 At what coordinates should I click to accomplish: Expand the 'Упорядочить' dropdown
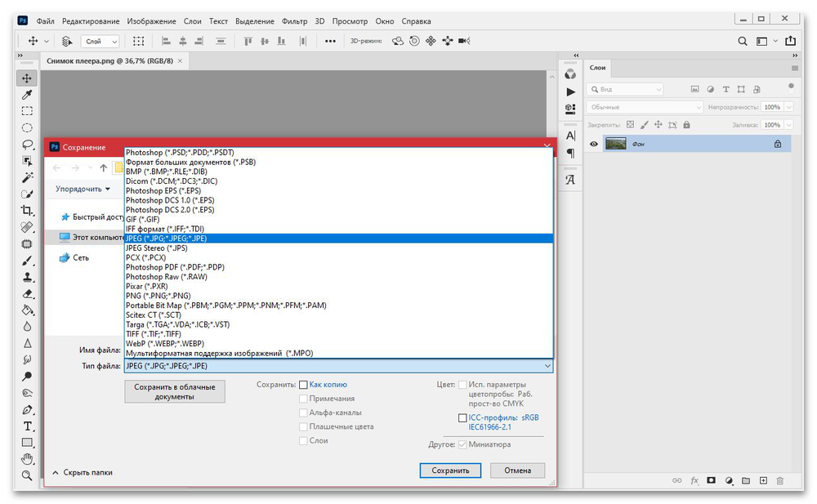tap(83, 189)
